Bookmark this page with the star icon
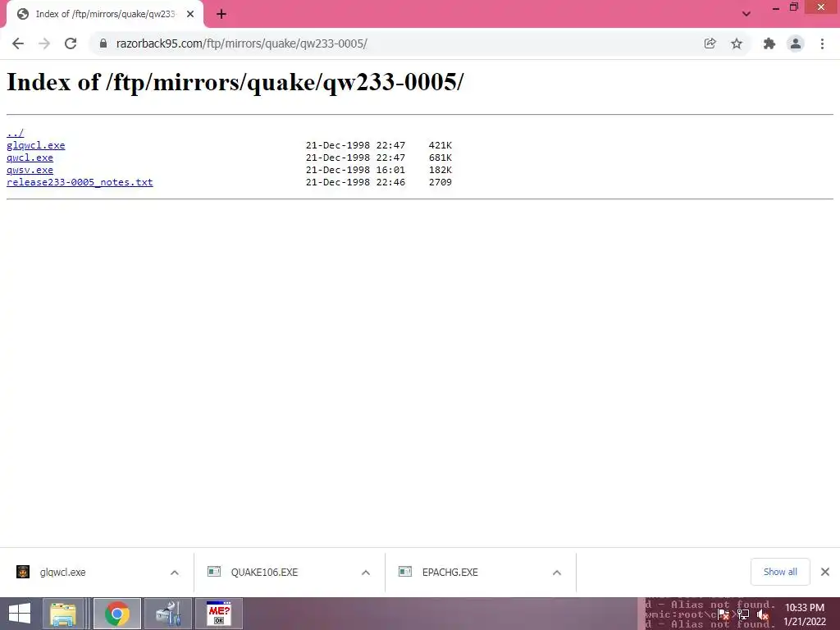This screenshot has width=840, height=630. (x=737, y=43)
